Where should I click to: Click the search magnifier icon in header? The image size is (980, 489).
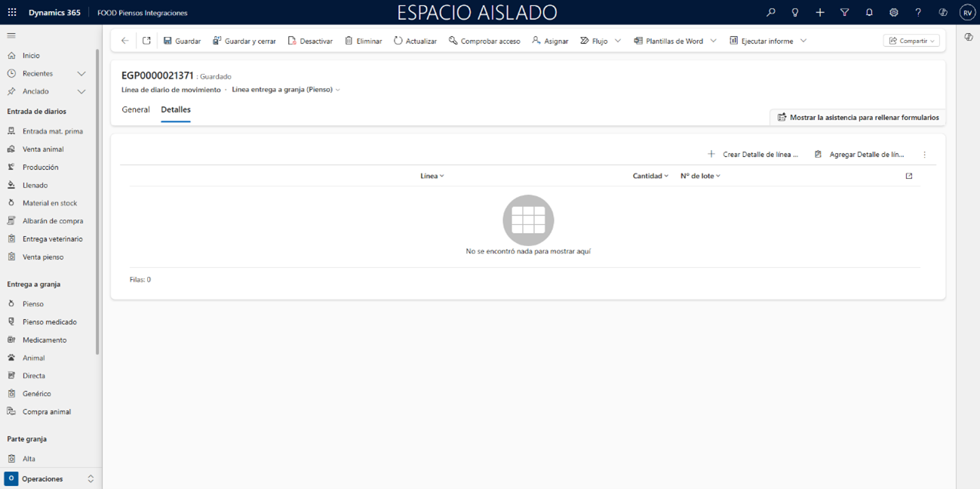(770, 13)
